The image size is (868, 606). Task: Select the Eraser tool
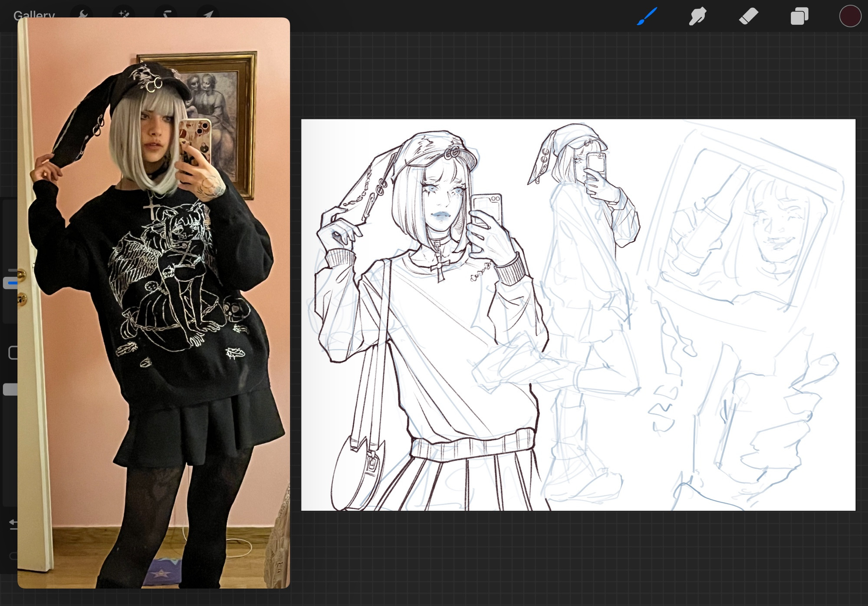point(749,16)
